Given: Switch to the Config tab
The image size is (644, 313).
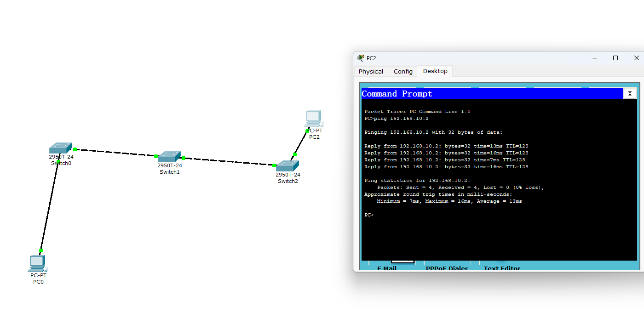Looking at the screenshot, I should click(403, 71).
